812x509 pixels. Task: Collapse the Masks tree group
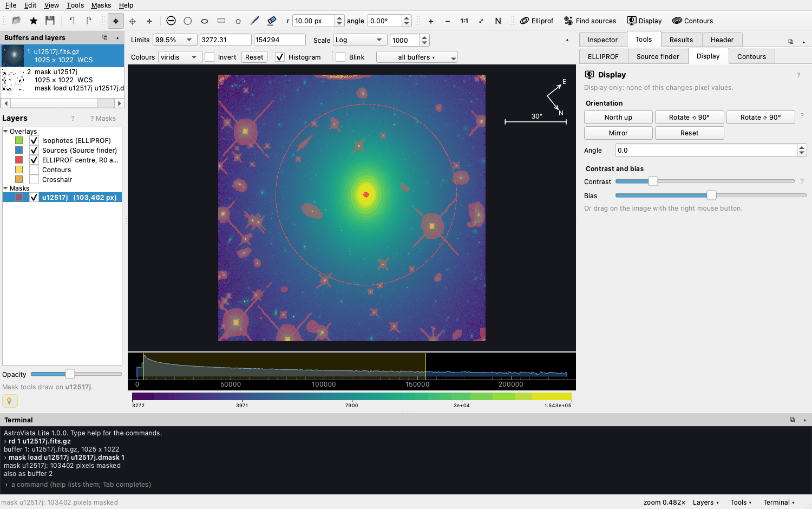point(5,188)
